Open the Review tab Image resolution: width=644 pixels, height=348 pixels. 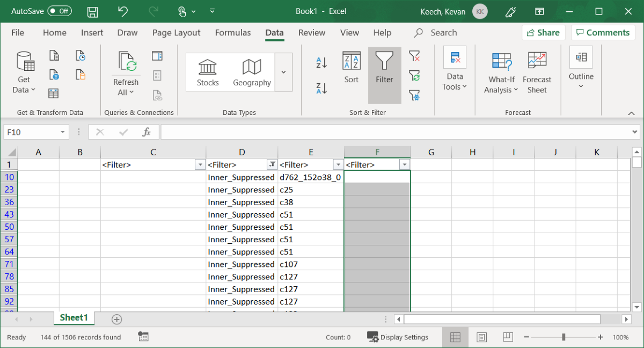312,33
